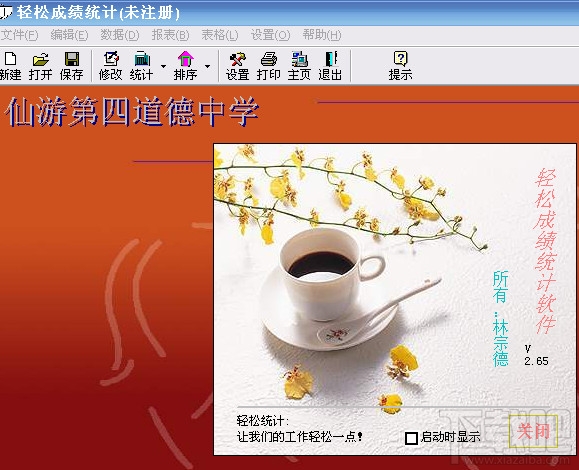Click the 所有:林宗德 author text
Image resolution: width=579 pixels, height=470 pixels.
point(501,318)
